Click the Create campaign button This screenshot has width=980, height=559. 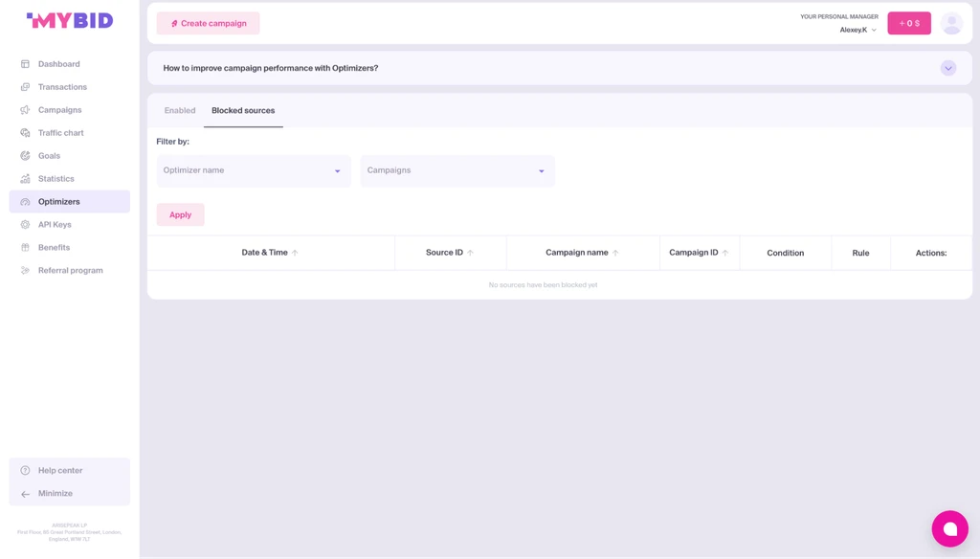[208, 23]
